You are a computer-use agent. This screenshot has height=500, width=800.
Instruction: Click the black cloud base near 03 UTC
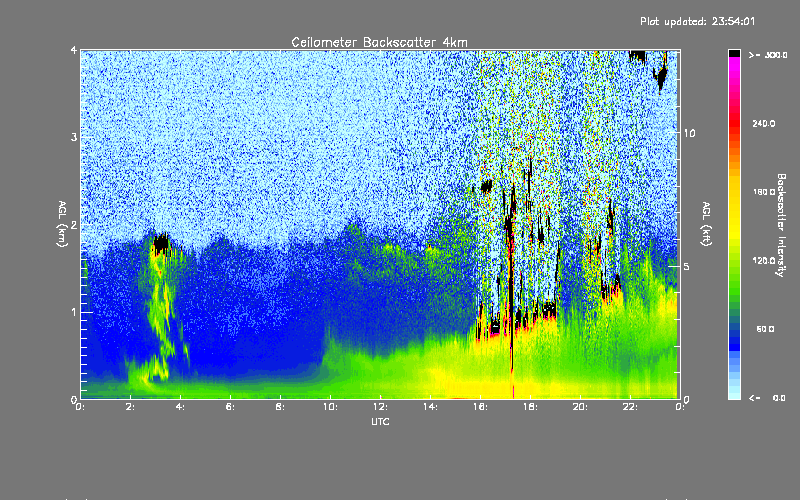161,243
